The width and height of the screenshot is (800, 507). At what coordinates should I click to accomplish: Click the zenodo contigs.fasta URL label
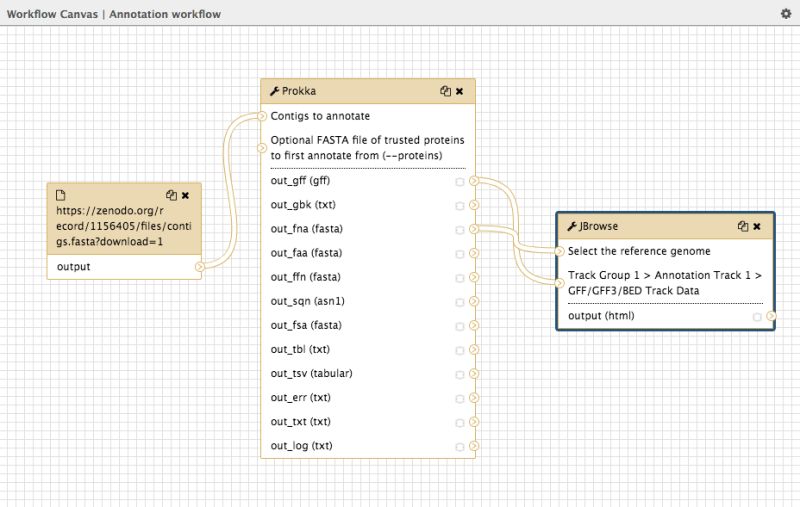tap(123, 226)
